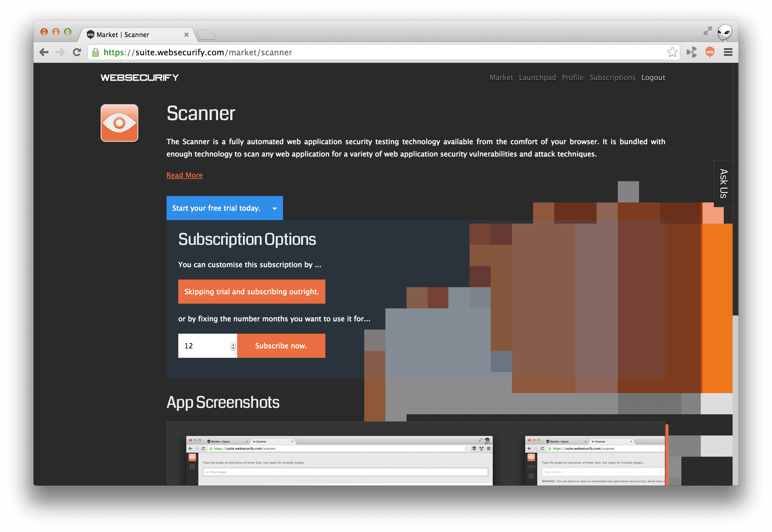Click the gray puzzle-piece extension icon
The image size is (772, 532).
(691, 52)
